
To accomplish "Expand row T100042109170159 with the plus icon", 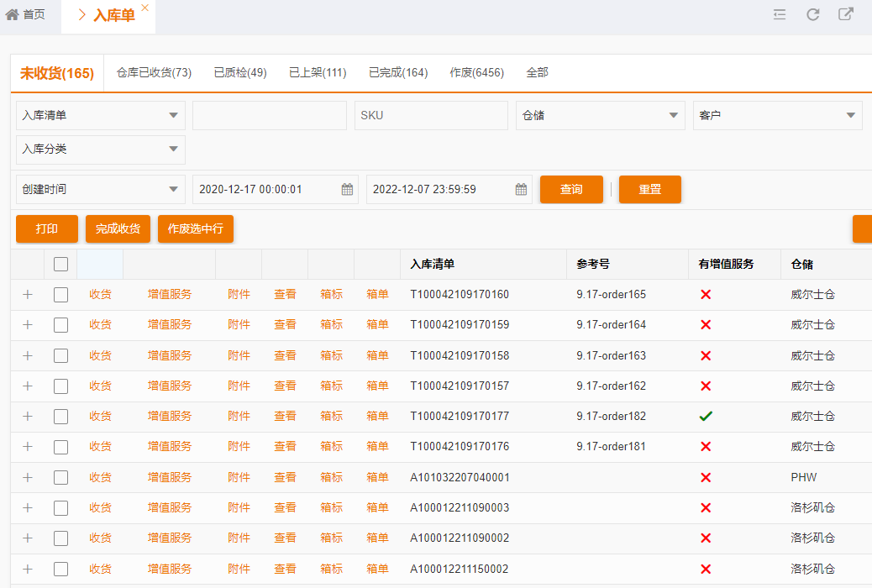I will point(27,324).
